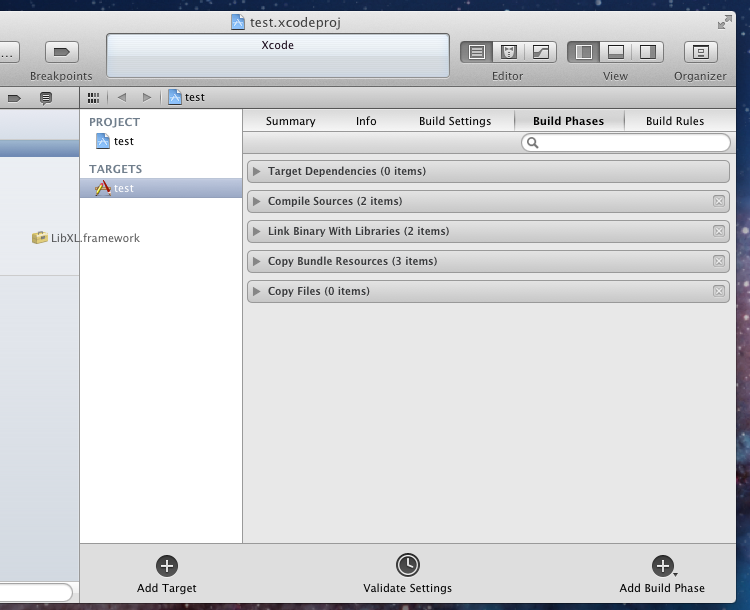Viewport: 750px width, 610px height.
Task: Expand Copy Files disclosure triangle
Action: (x=257, y=291)
